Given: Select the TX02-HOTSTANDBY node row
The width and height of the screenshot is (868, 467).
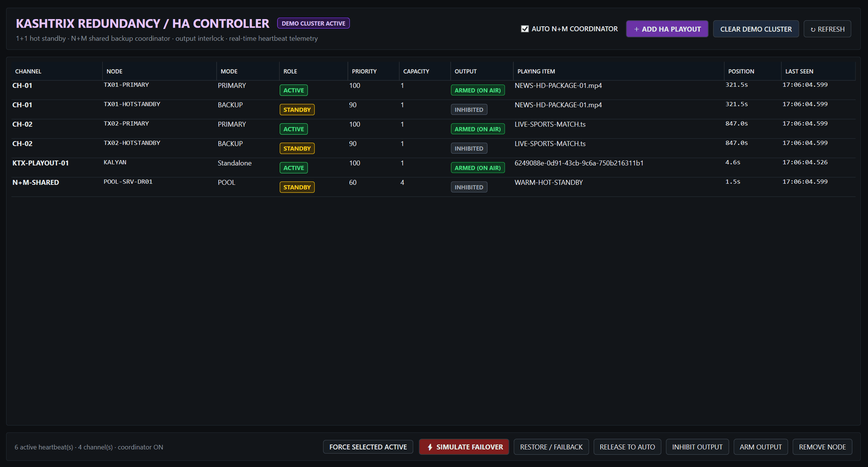Looking at the screenshot, I should (x=433, y=148).
